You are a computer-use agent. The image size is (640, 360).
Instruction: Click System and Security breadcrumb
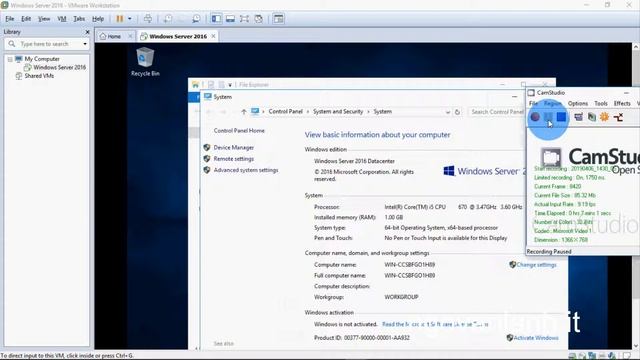coord(338,111)
